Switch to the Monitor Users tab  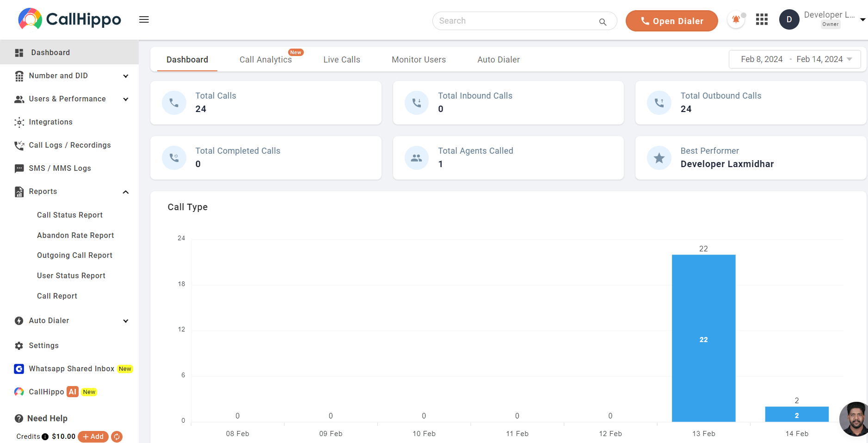coord(419,60)
